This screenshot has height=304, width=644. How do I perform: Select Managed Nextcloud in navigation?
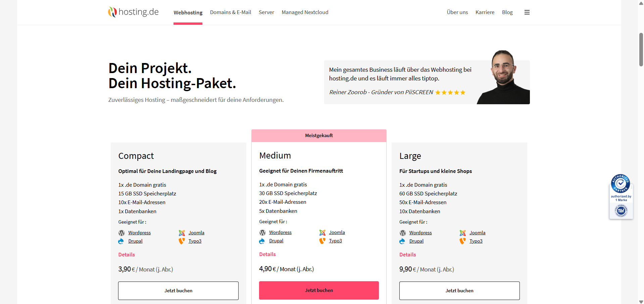pos(305,12)
